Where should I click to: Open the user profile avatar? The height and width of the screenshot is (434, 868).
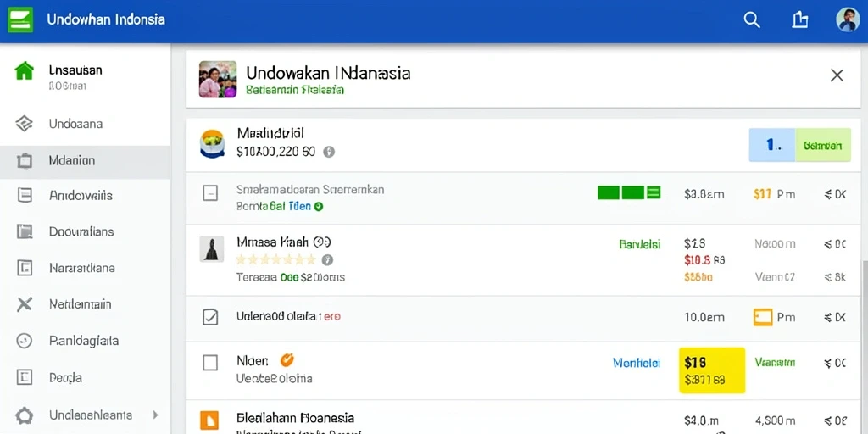pos(848,20)
